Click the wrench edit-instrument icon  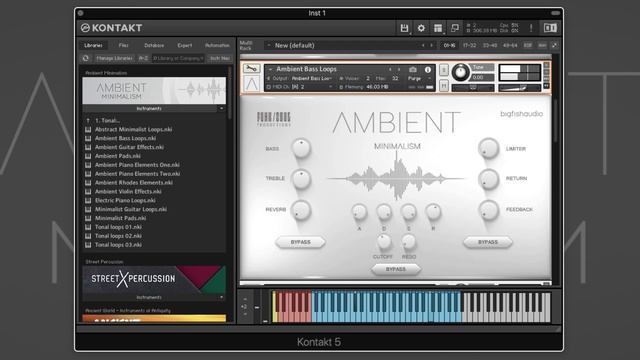[251, 69]
